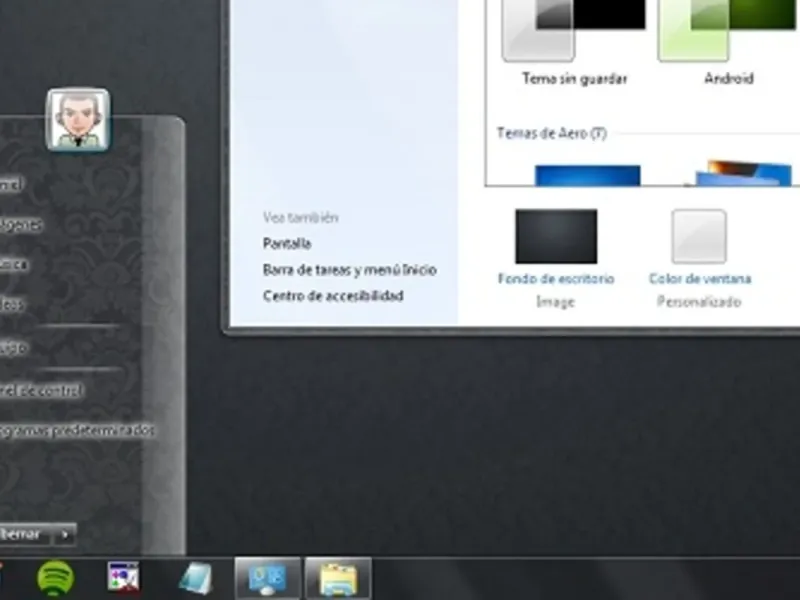Click the user avatar picture in Start menu
This screenshot has height=600, width=800.
click(x=78, y=120)
